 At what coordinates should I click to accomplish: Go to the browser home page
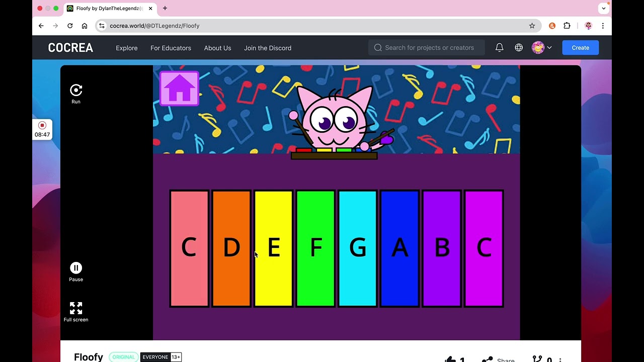(85, 26)
